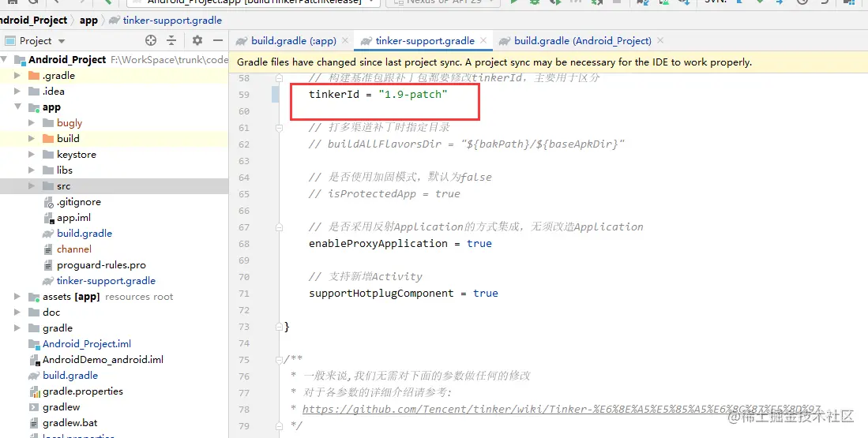Open root build.gradle below AndroidDemo_android.iml
Image resolution: width=868 pixels, height=438 pixels.
pyautogui.click(x=70, y=375)
